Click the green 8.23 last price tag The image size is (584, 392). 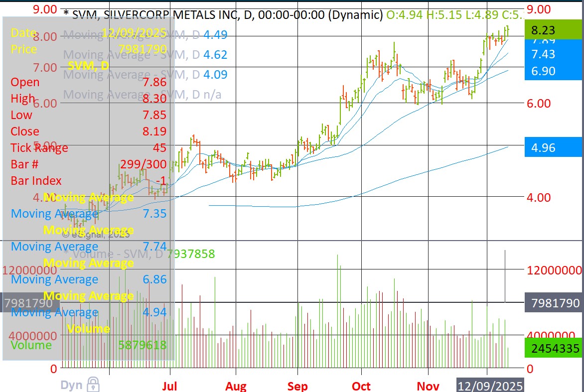point(553,30)
